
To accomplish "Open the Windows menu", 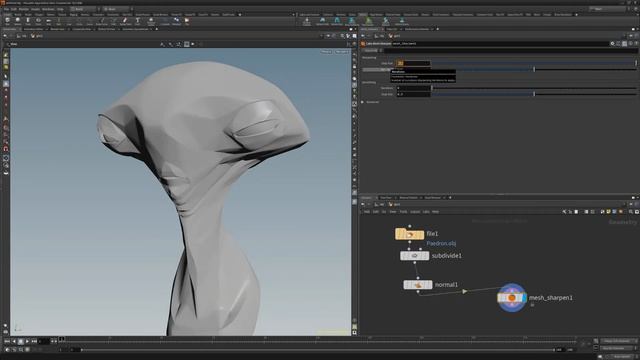I will (48, 9).
